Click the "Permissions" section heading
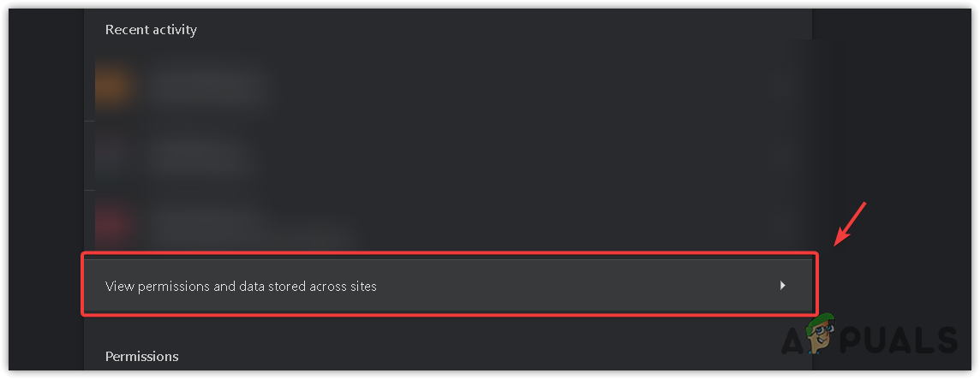980x379 pixels. [141, 356]
